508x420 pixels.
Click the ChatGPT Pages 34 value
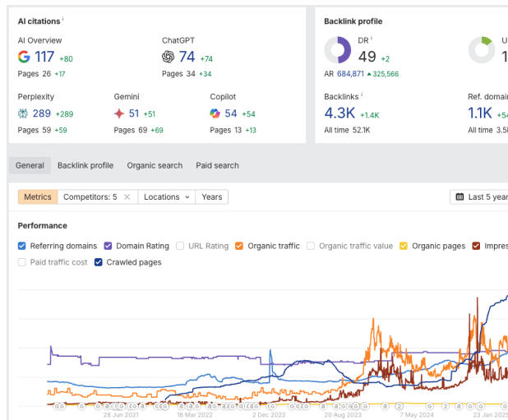coord(191,74)
